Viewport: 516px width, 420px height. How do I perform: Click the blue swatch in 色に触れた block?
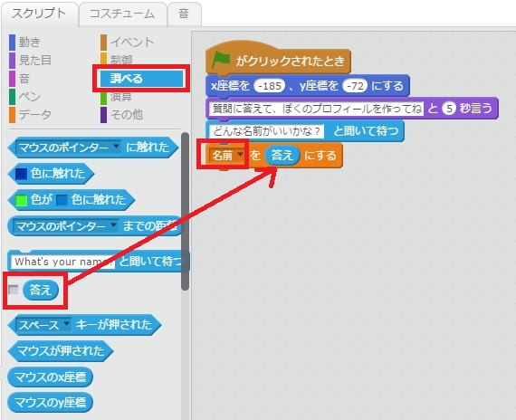22,174
